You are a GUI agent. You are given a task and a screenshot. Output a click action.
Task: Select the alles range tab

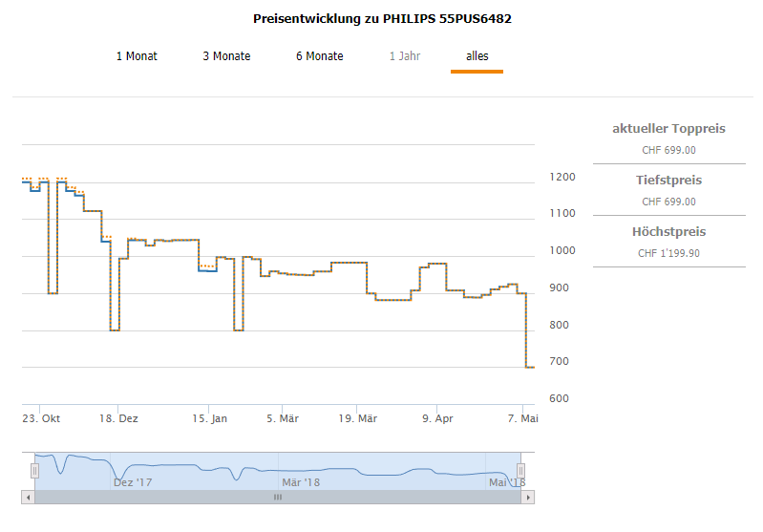coord(477,56)
